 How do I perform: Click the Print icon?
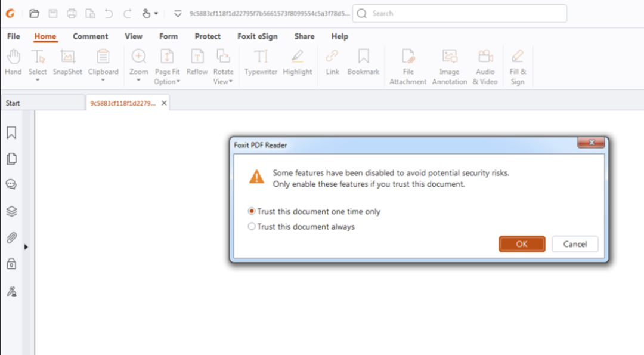point(72,14)
